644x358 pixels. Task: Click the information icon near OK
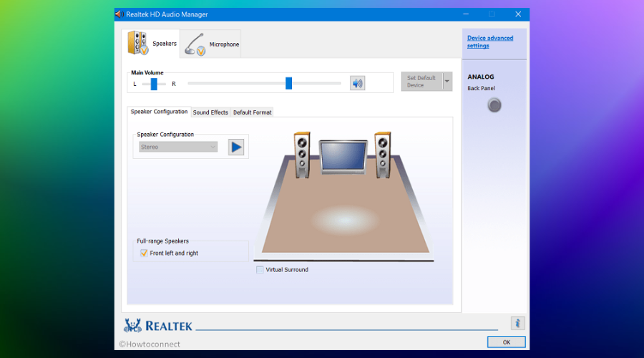point(517,323)
